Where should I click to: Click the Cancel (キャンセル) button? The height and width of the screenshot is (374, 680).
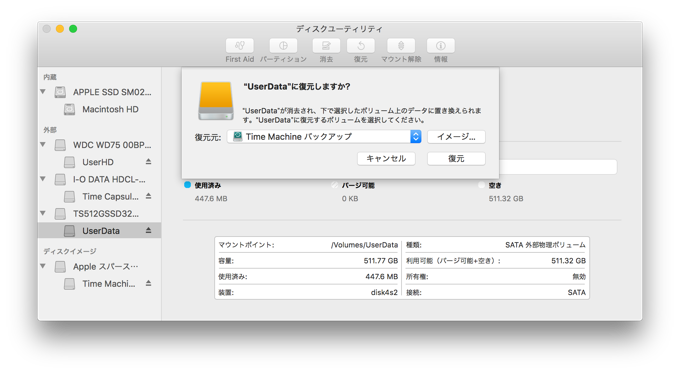point(386,158)
